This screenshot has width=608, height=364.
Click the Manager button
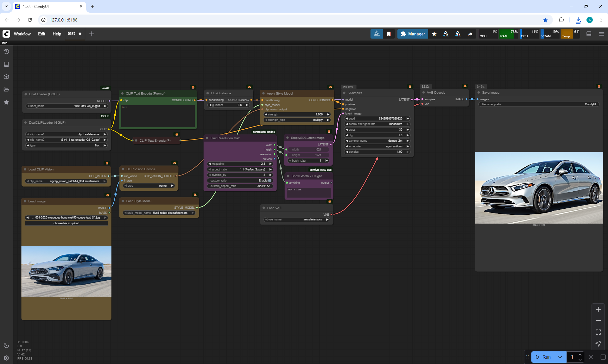point(413,34)
